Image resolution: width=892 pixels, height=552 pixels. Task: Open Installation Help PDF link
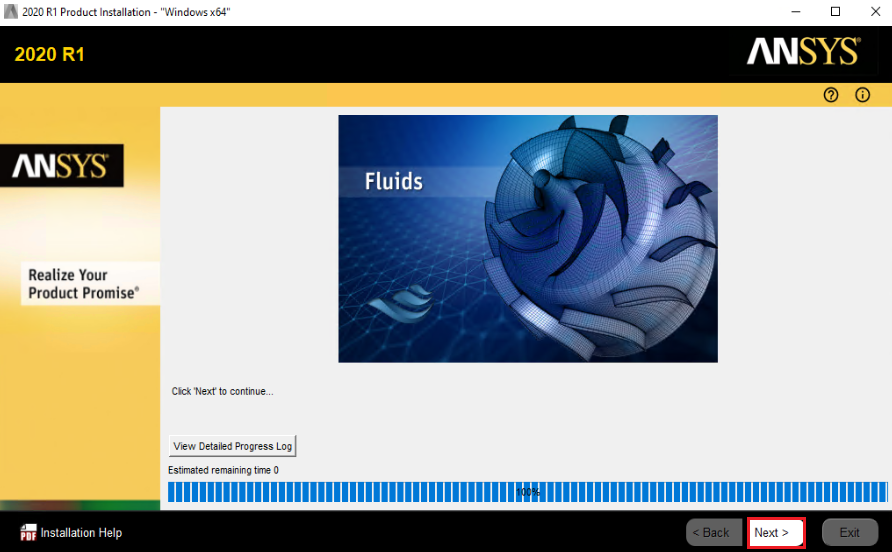coord(81,533)
